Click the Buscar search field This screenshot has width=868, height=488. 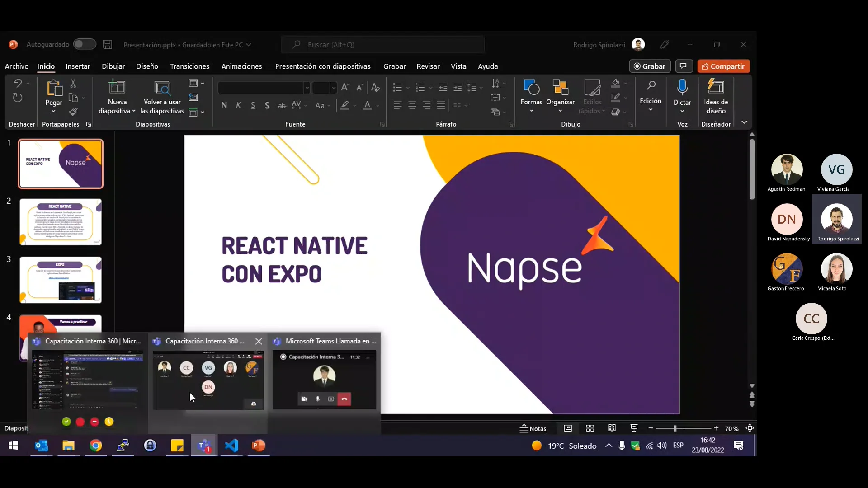coord(382,45)
